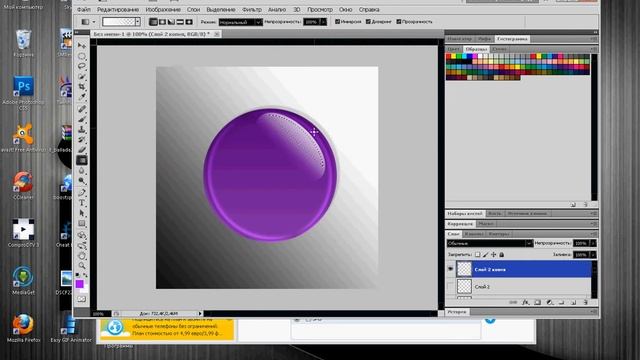Open the Режим blend mode dropdown
Image resolution: width=640 pixels, height=360 pixels.
[240, 22]
